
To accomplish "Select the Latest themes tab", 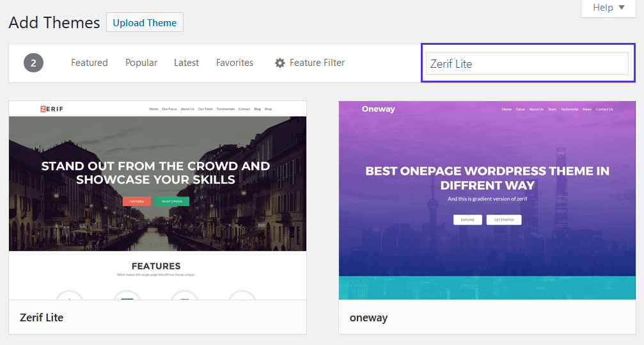I will tap(186, 63).
